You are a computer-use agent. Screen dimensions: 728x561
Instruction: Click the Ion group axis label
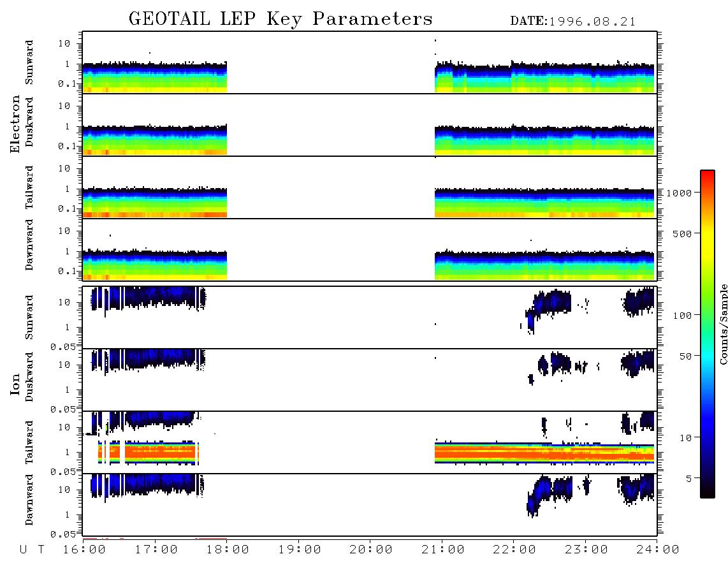click(x=15, y=384)
